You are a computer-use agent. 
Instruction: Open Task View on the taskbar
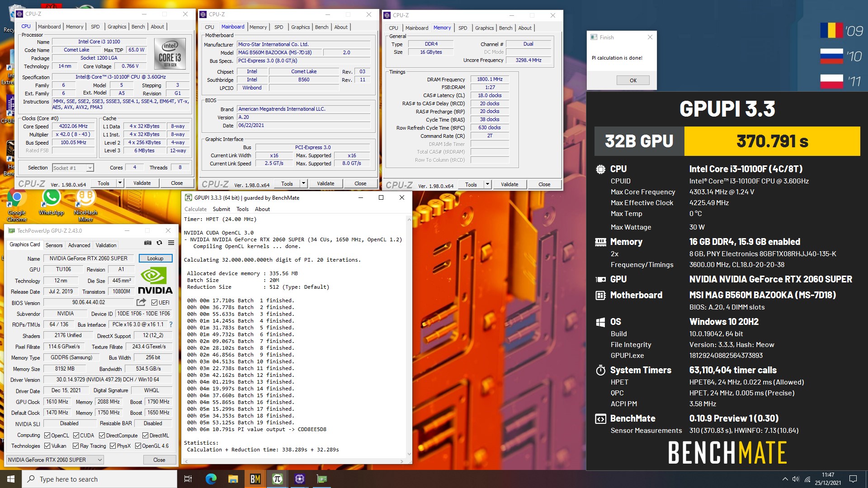click(x=188, y=479)
